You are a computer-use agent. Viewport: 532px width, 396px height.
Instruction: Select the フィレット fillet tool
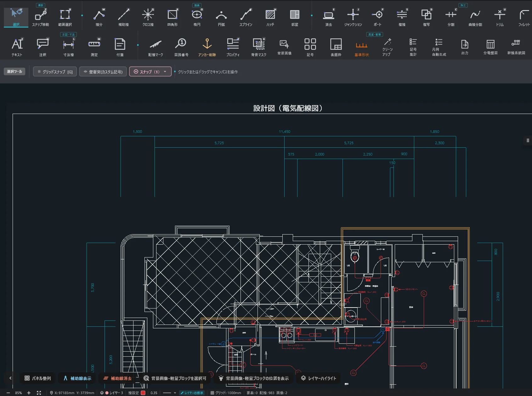pos(524,17)
